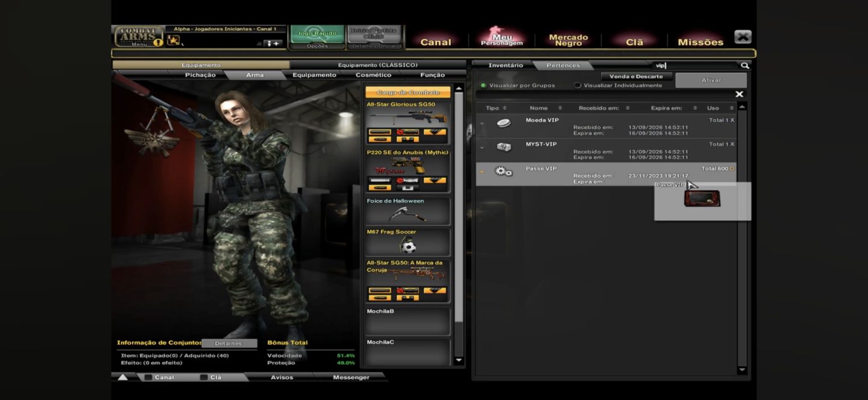This screenshot has width=868, height=400.
Task: Sort inventory by the Nome column
Action: [x=546, y=108]
